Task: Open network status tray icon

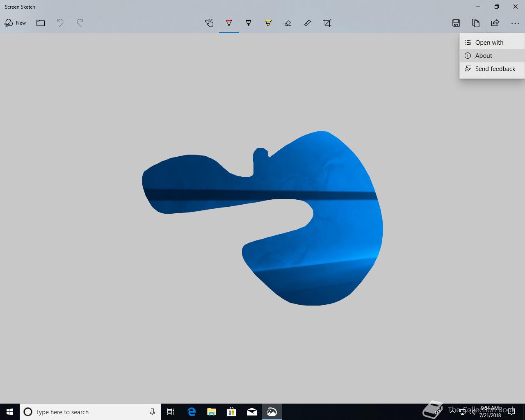Action: click(462, 412)
